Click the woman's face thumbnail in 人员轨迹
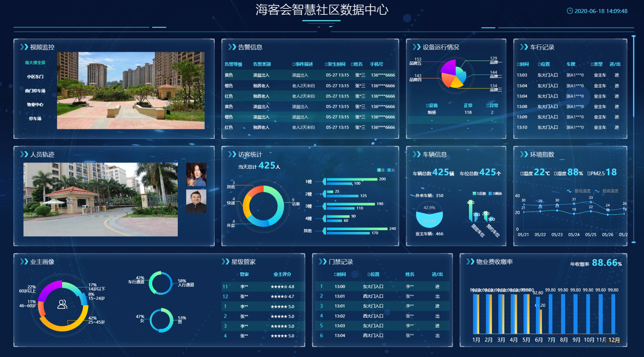Screen dimensions: 644x357 196,174
